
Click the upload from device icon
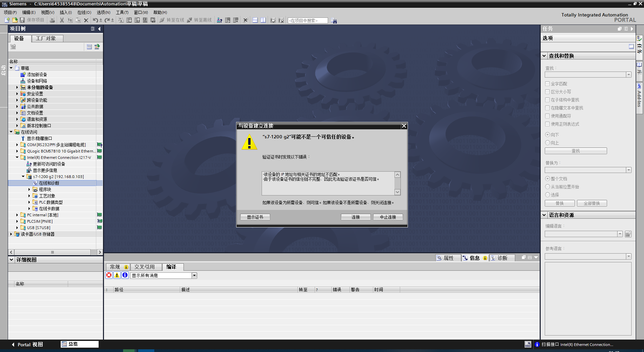[x=137, y=20]
